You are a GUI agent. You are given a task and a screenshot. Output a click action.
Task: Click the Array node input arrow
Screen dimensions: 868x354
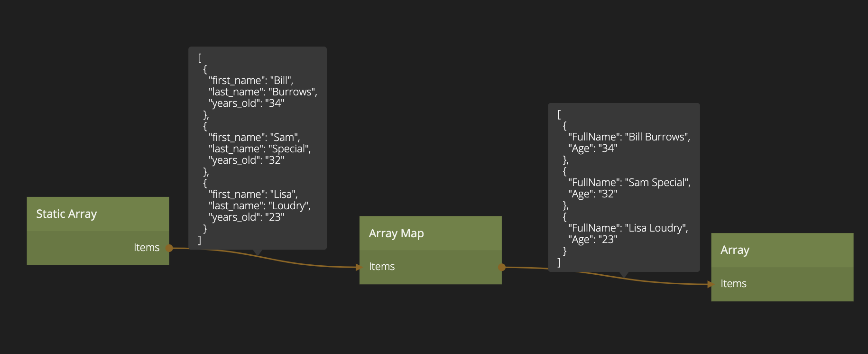pyautogui.click(x=710, y=284)
